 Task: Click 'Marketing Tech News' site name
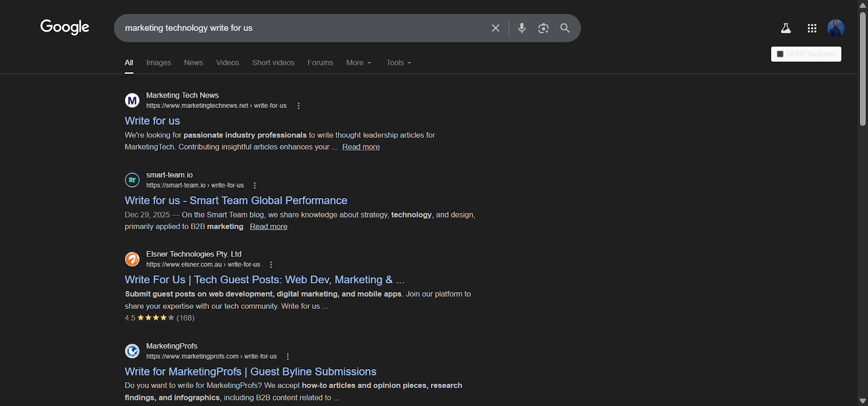[182, 95]
